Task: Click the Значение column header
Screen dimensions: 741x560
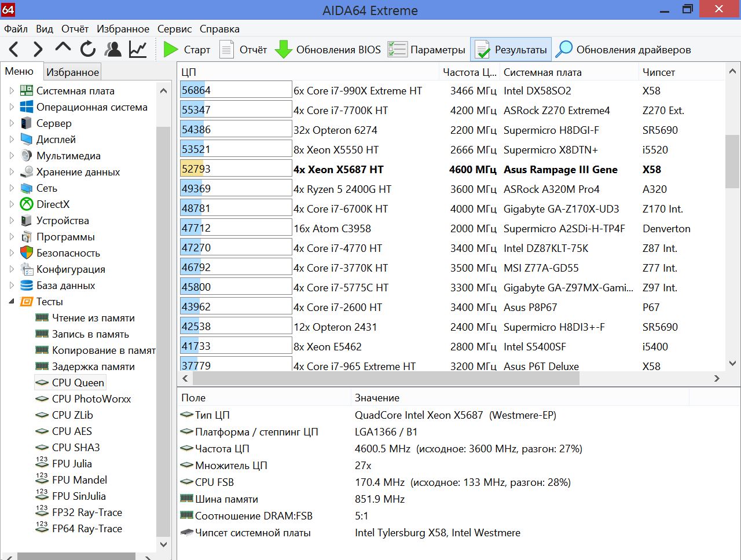Action: coord(520,398)
